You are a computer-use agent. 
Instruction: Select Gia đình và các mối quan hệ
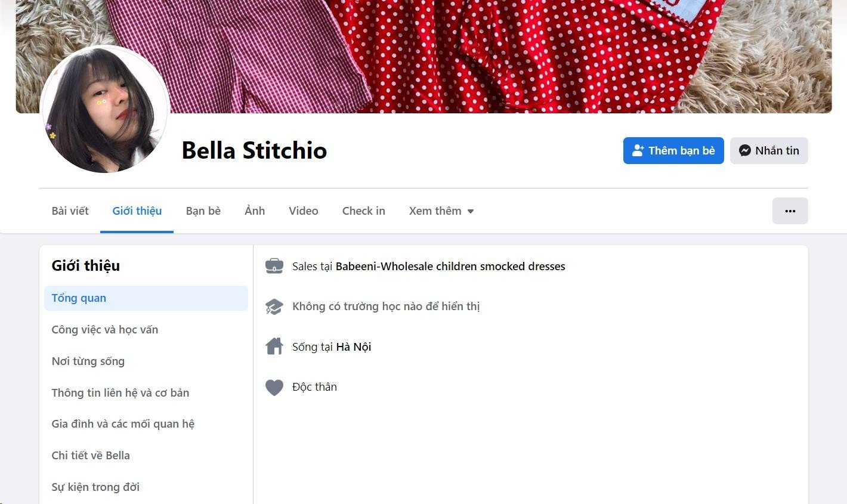point(123,424)
